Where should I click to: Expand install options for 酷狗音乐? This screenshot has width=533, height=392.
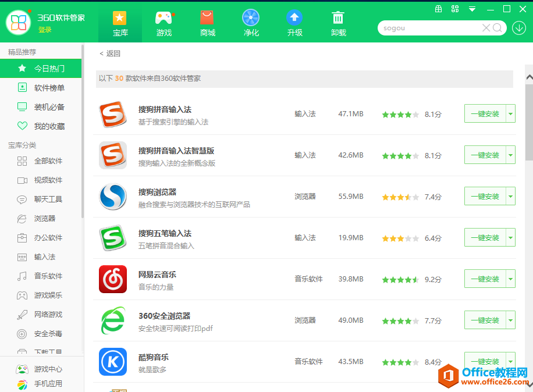(510, 361)
